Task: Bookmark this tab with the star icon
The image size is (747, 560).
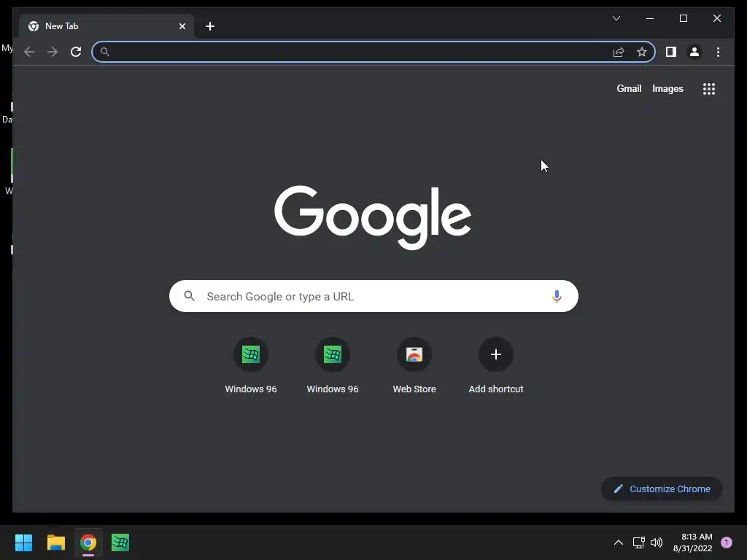Action: click(642, 52)
